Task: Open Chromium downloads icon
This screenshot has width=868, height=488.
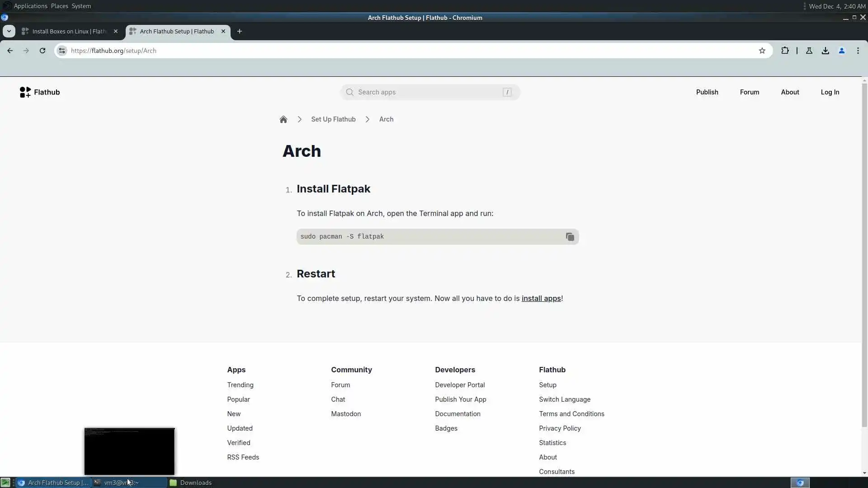Action: (x=826, y=51)
